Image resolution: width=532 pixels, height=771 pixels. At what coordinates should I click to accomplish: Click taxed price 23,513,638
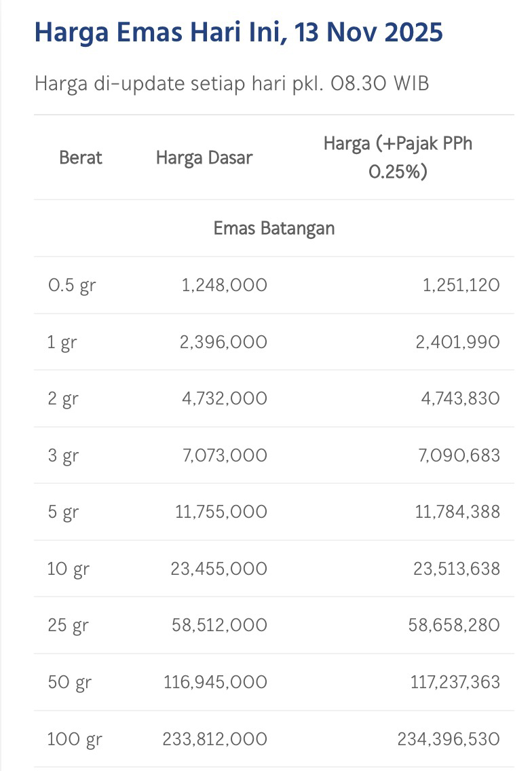point(457,569)
